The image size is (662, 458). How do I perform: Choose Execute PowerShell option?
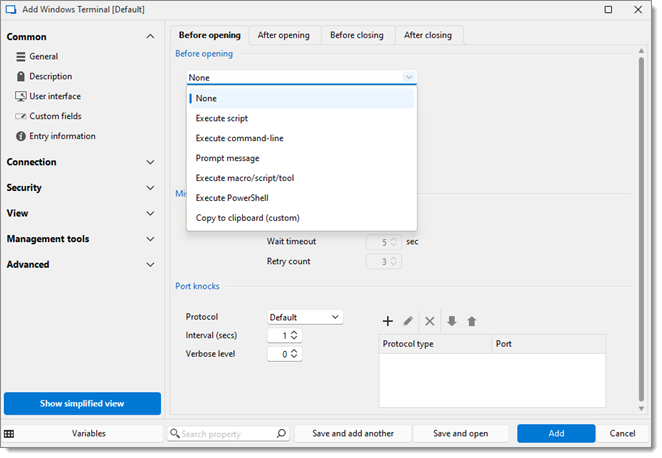(301, 198)
